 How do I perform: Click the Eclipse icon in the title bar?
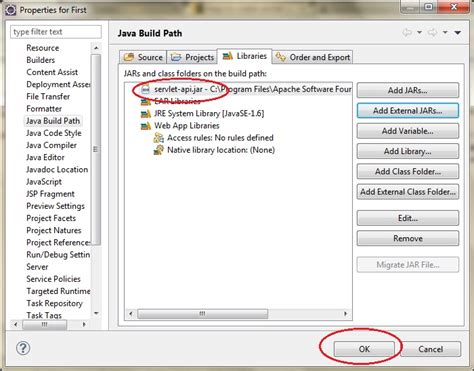10,10
